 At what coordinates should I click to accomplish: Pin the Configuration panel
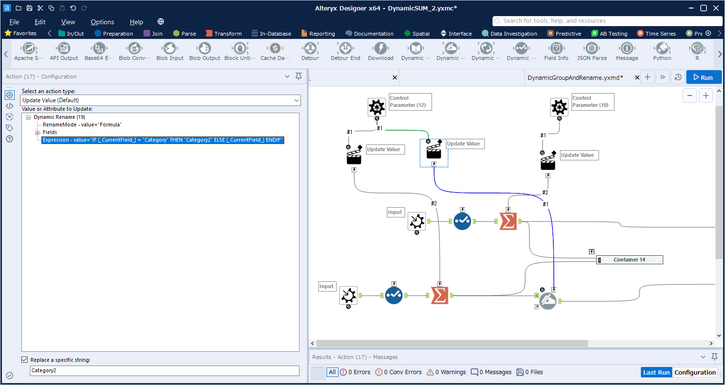point(299,76)
